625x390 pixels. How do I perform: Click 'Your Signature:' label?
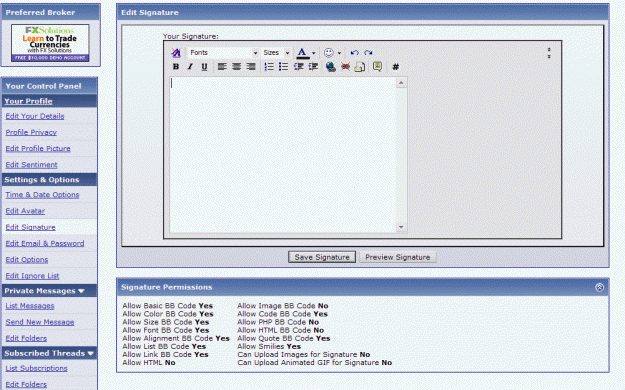coord(191,36)
